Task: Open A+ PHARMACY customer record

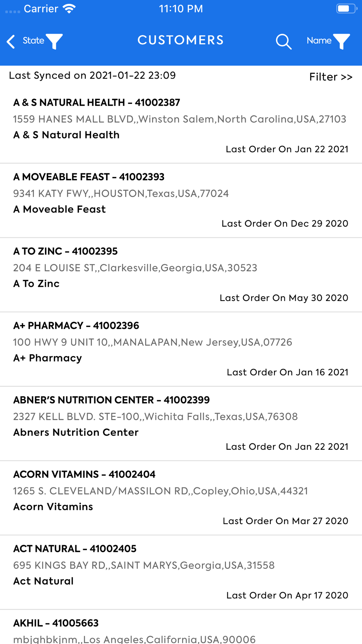Action: [181, 349]
